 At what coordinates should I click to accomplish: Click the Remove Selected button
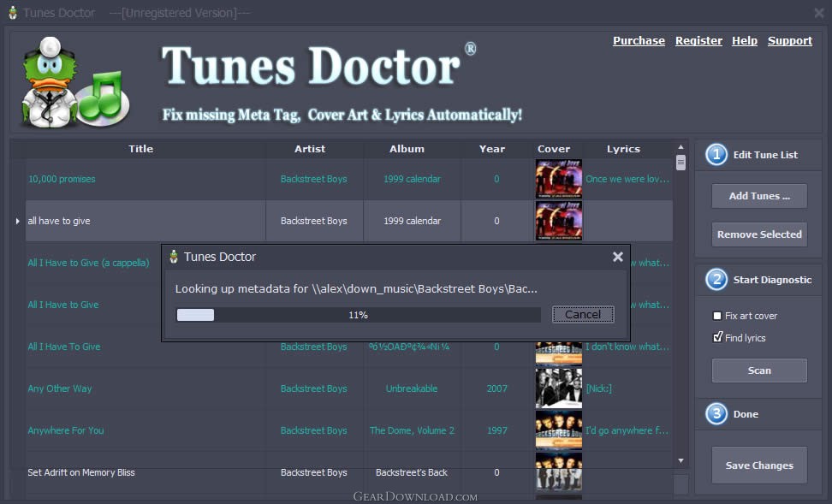pos(759,234)
